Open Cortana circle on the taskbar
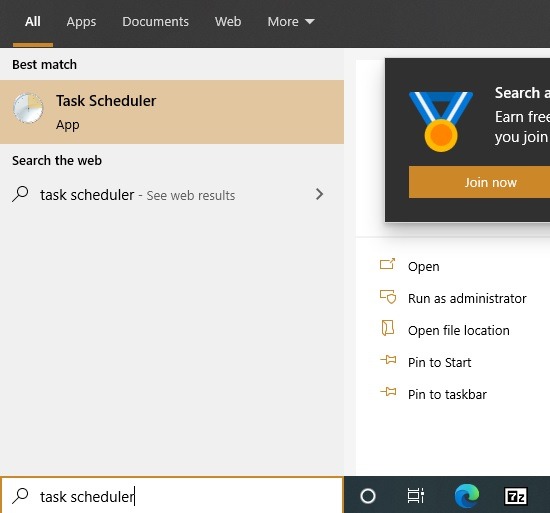Screen dimensions: 550x513 pos(368,496)
